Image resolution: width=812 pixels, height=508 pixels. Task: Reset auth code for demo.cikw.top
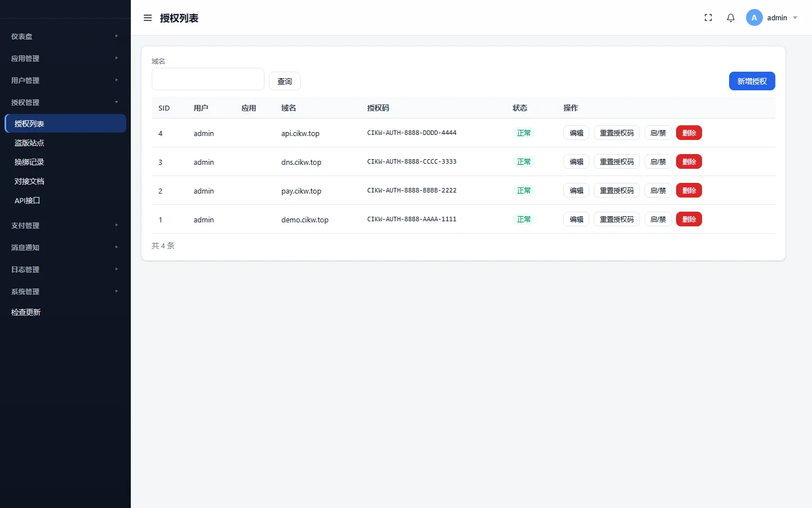(617, 219)
